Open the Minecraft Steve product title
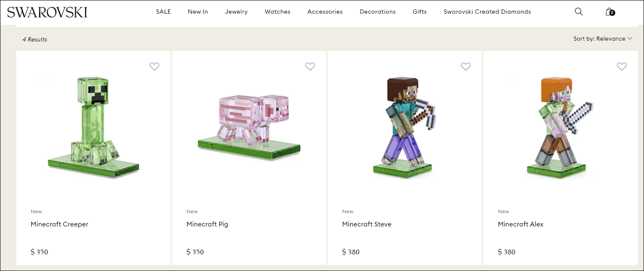Image resolution: width=644 pixels, height=271 pixels. tap(367, 224)
